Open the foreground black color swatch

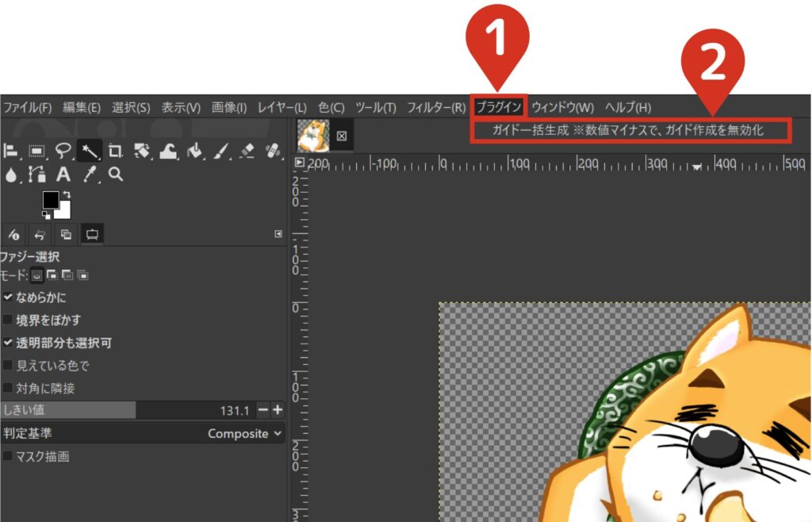pyautogui.click(x=51, y=200)
